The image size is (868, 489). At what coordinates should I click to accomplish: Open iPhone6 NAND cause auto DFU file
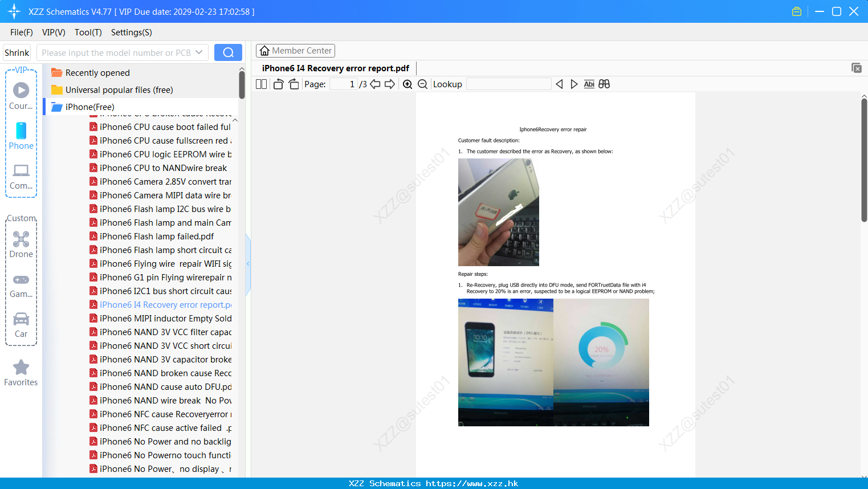point(160,386)
